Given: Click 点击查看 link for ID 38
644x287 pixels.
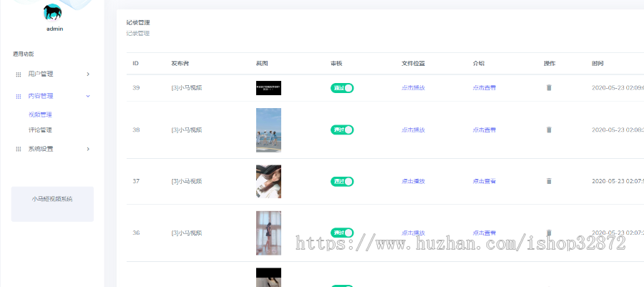Looking at the screenshot, I should coord(484,130).
